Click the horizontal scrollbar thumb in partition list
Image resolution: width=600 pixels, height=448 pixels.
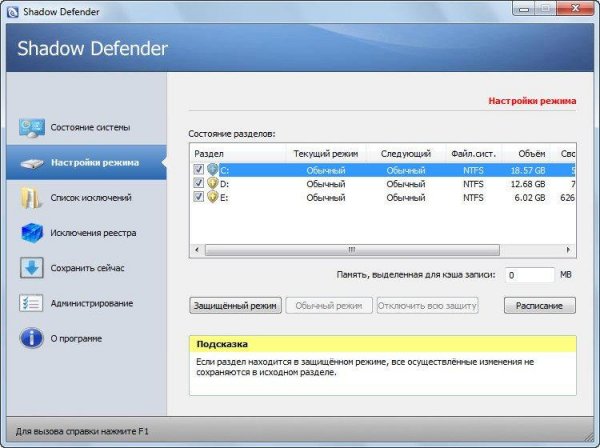click(x=352, y=250)
